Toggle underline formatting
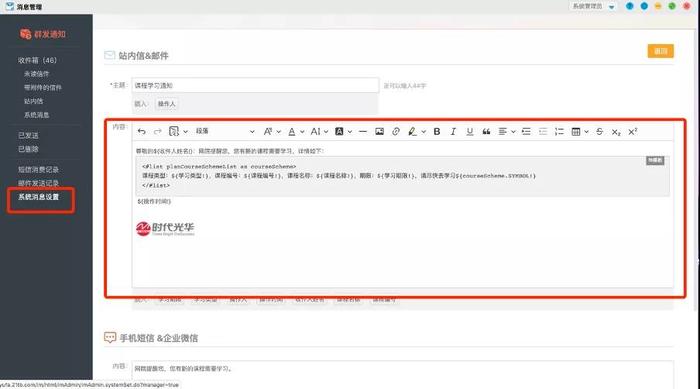Image resolution: width=700 pixels, height=389 pixels. (470, 131)
